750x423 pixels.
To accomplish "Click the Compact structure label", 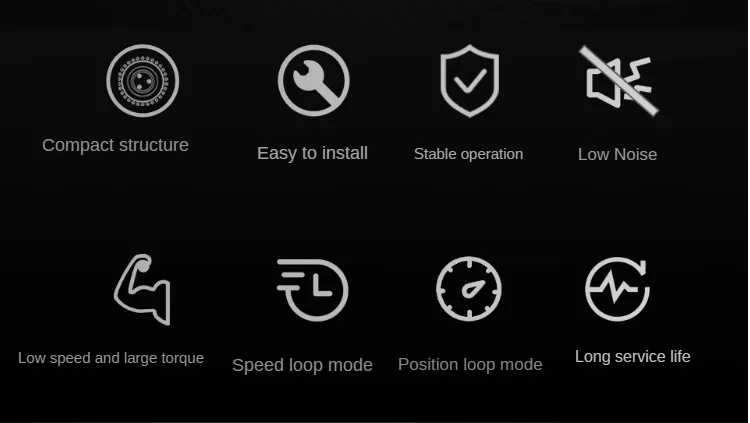I will point(115,145).
